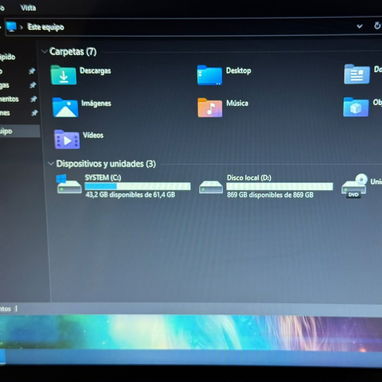Click the Dispositivos y unidades (3) heading
382x382 pixels.
(x=106, y=164)
